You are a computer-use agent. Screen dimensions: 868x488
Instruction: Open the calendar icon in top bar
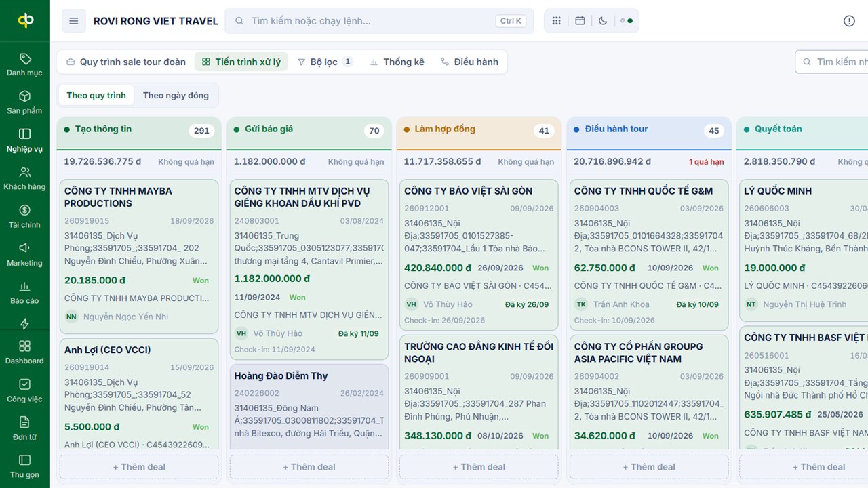[x=580, y=21]
